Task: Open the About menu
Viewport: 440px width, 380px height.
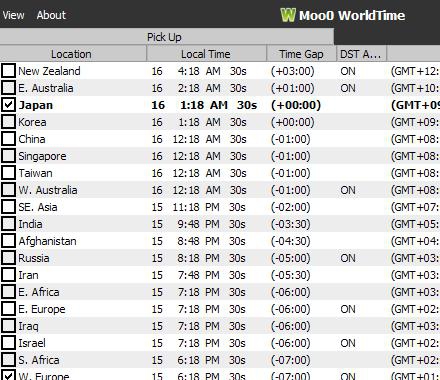Action: tap(51, 15)
